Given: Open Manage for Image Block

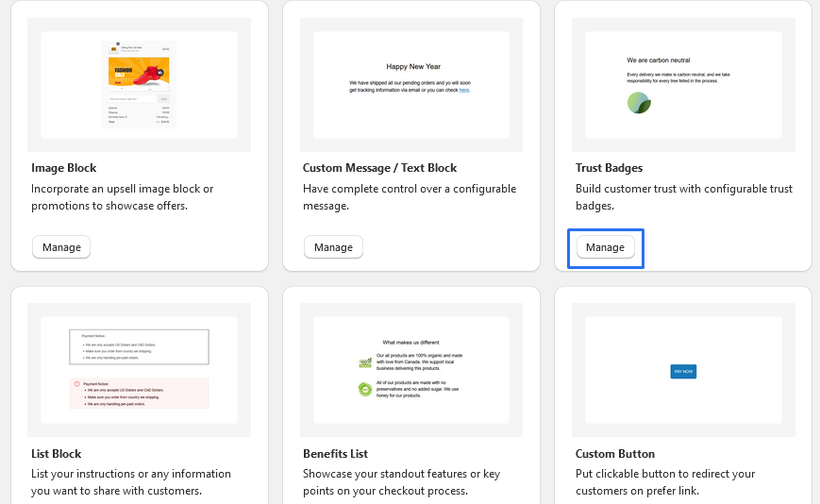Looking at the screenshot, I should [x=61, y=247].
